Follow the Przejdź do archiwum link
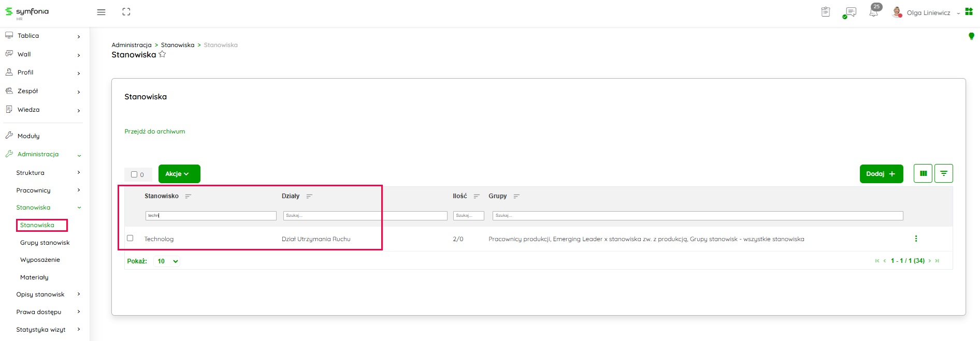980x341 pixels. (x=154, y=131)
